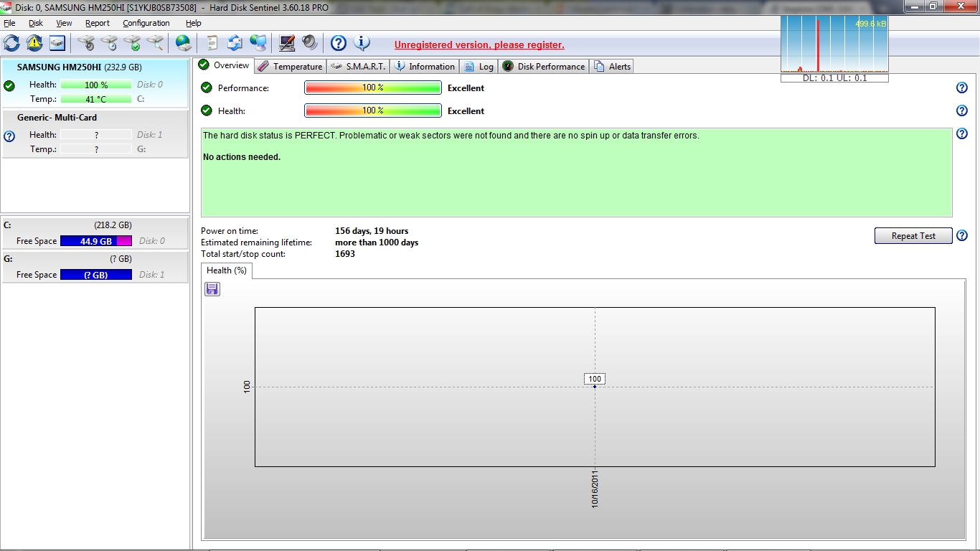Click green check status icon of SAMSUNG disk
The height and width of the screenshot is (551, 980).
9,86
